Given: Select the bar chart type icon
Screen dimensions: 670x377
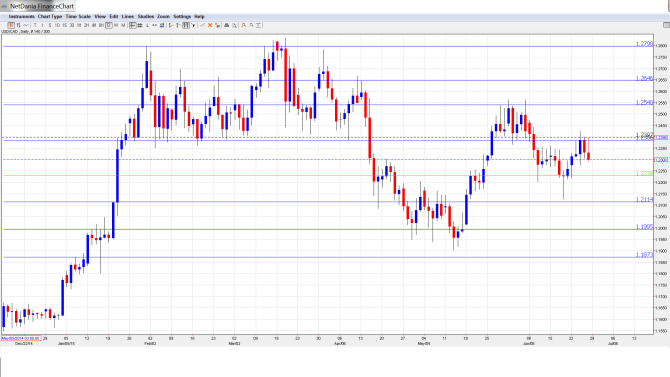Looking at the screenshot, I should pos(18,26).
